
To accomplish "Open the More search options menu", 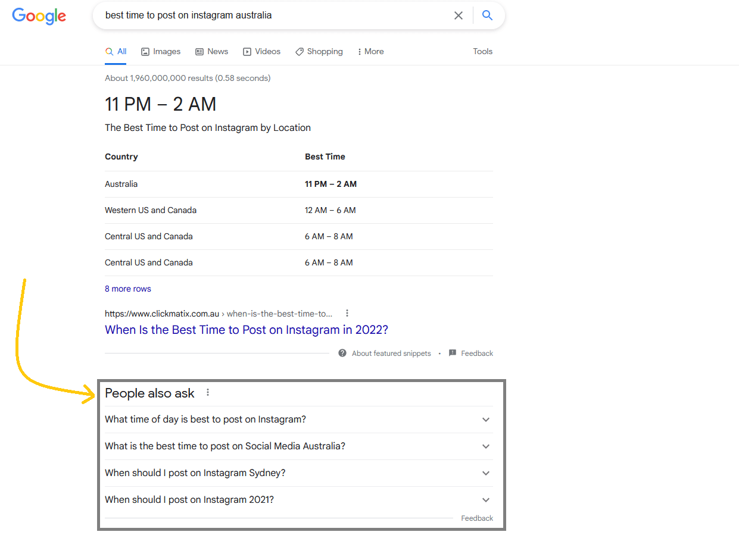I will (370, 52).
